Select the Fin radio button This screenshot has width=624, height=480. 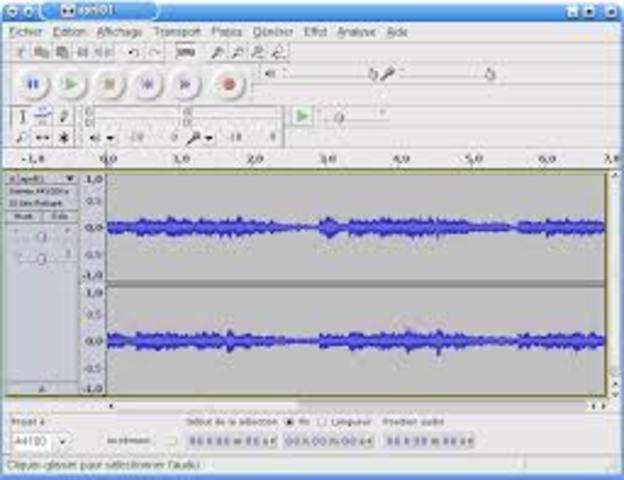click(x=290, y=421)
